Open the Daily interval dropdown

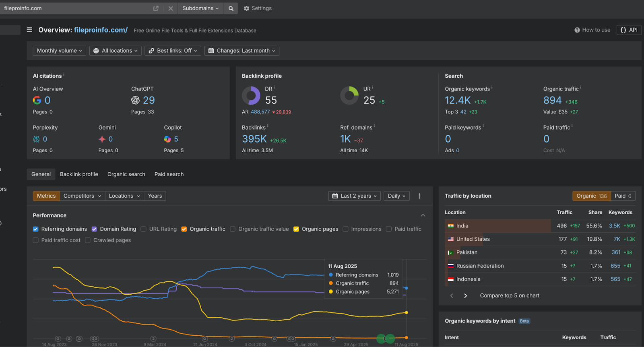tap(396, 196)
